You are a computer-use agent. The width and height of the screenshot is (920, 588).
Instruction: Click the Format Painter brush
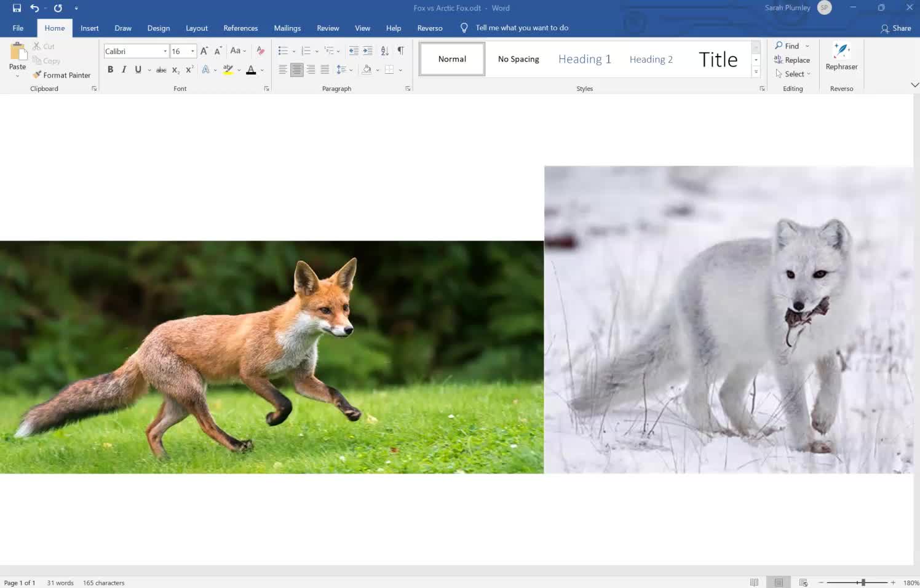[x=61, y=75]
